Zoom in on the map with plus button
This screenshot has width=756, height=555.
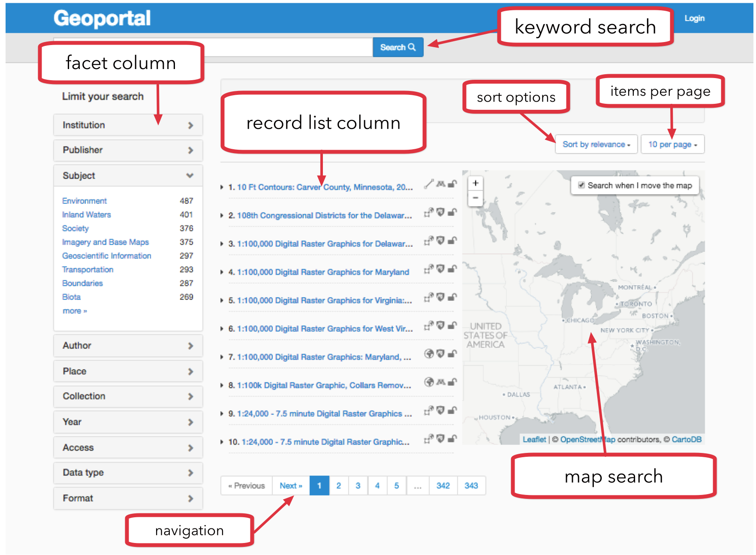(x=476, y=184)
